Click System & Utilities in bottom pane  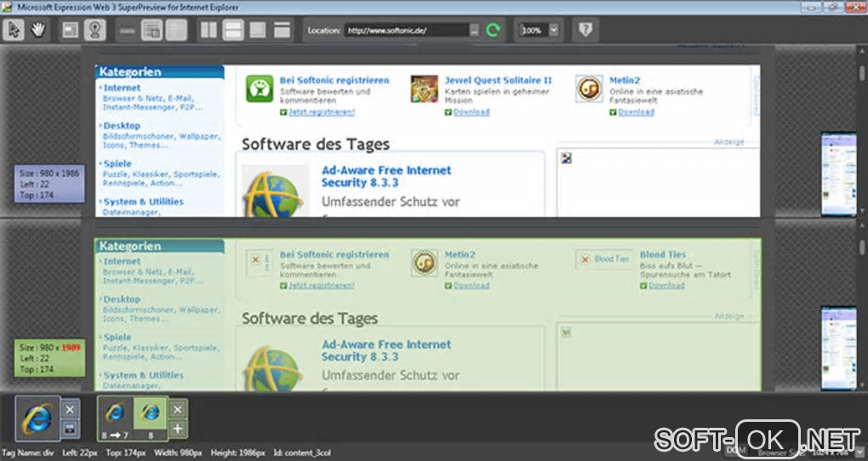[143, 375]
